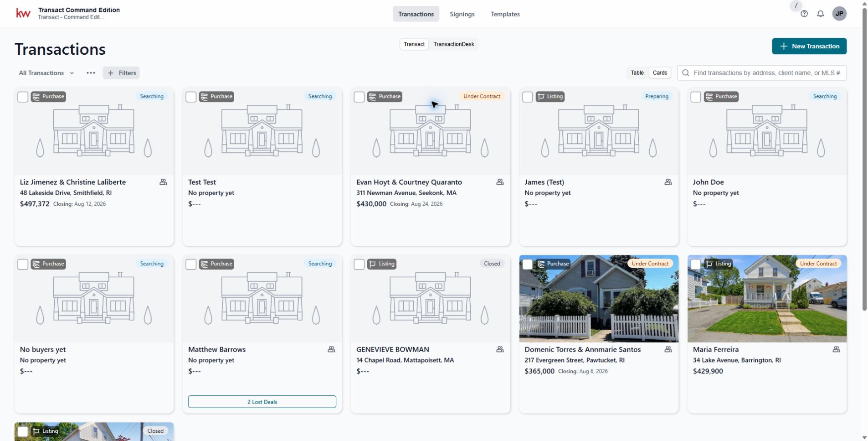
Task: Select the GENEVIEVE BOWMAN card checkbox
Action: coord(359,265)
